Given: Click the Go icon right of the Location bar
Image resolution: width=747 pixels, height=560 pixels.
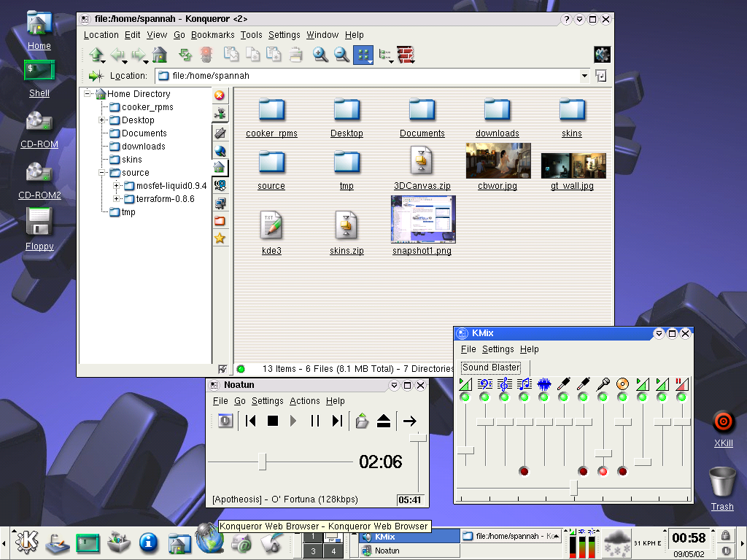Looking at the screenshot, I should tap(601, 76).
